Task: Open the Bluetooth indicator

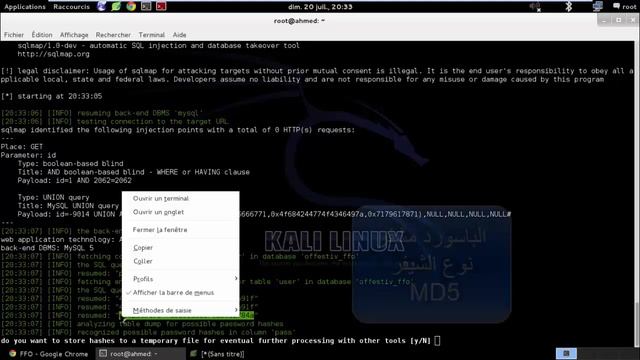Action: [x=568, y=7]
